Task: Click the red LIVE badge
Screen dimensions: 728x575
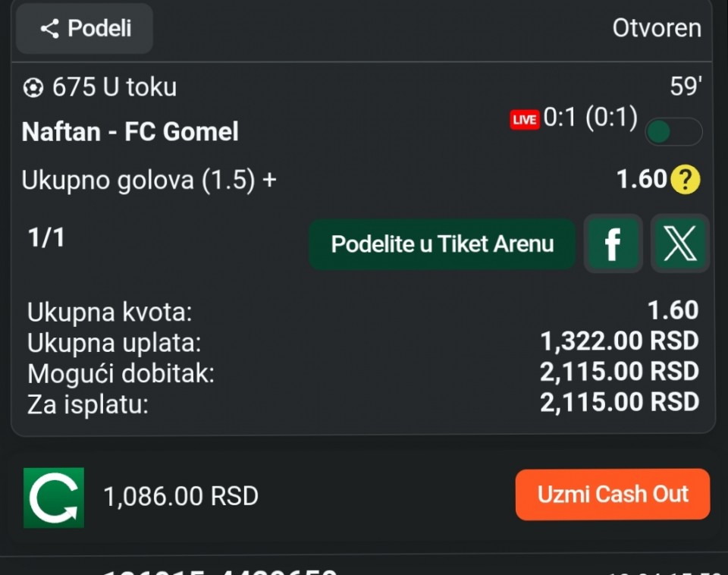Action: pos(525,120)
